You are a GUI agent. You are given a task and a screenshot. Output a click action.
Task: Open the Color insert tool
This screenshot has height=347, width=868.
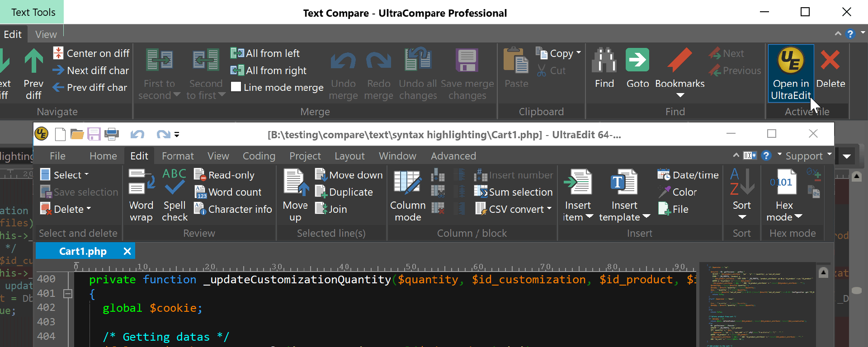tap(677, 192)
